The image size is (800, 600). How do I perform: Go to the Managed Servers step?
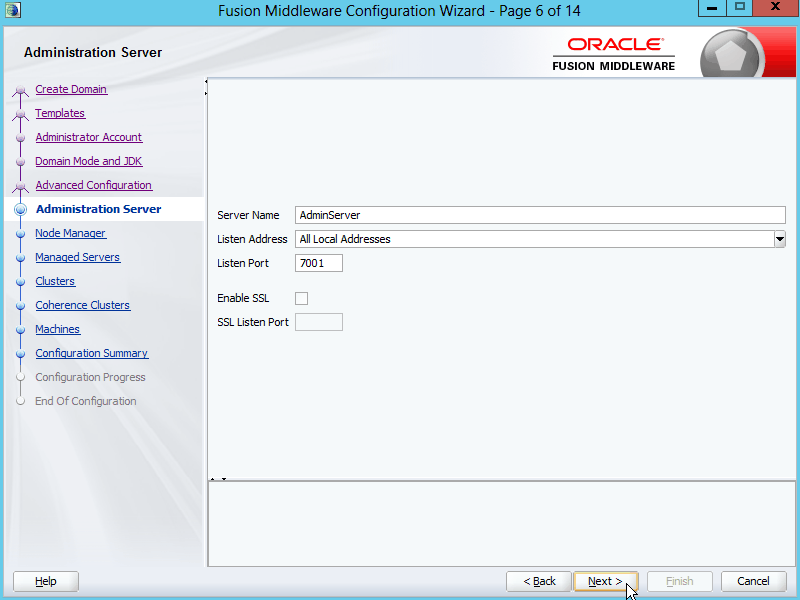point(77,257)
